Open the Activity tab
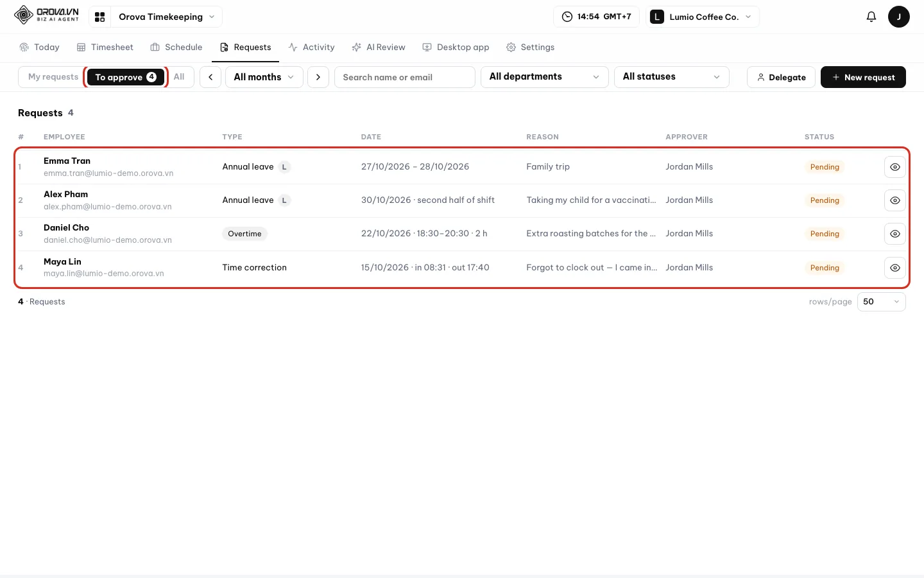The height and width of the screenshot is (578, 924). pyautogui.click(x=311, y=47)
